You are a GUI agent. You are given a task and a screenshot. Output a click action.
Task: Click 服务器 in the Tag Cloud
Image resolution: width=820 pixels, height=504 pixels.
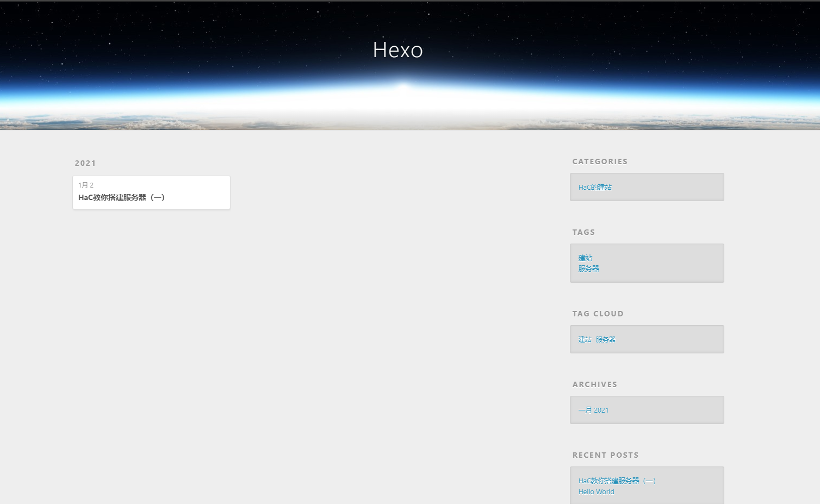[x=605, y=339]
